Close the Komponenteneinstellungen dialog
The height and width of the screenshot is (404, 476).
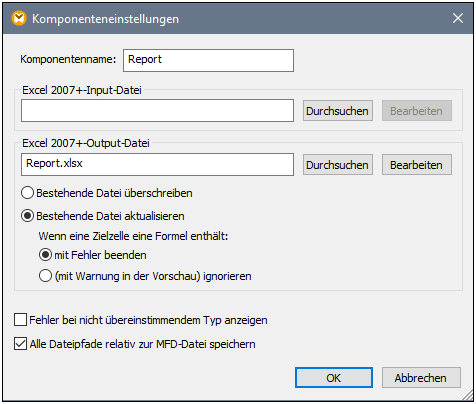[458, 18]
